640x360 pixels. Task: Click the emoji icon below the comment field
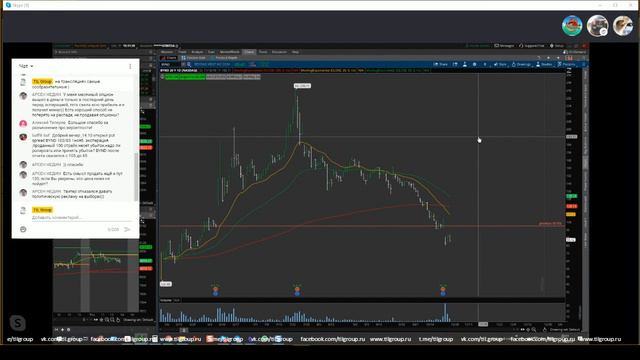click(x=23, y=229)
